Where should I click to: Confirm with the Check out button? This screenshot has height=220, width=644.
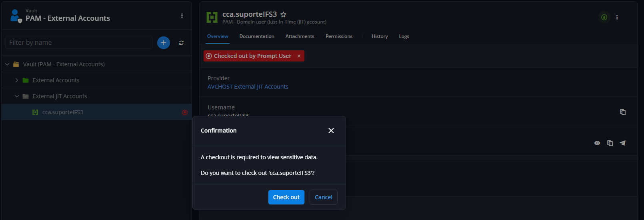[286, 197]
